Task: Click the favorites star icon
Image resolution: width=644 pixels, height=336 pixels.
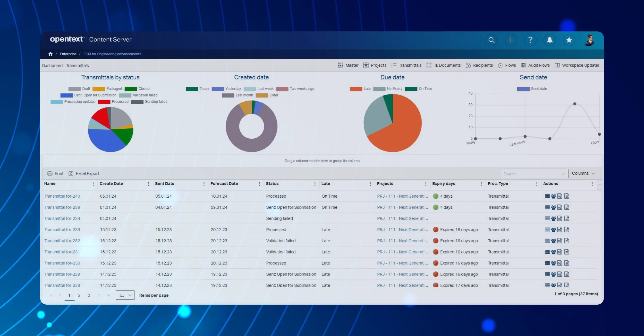Action: click(x=569, y=40)
